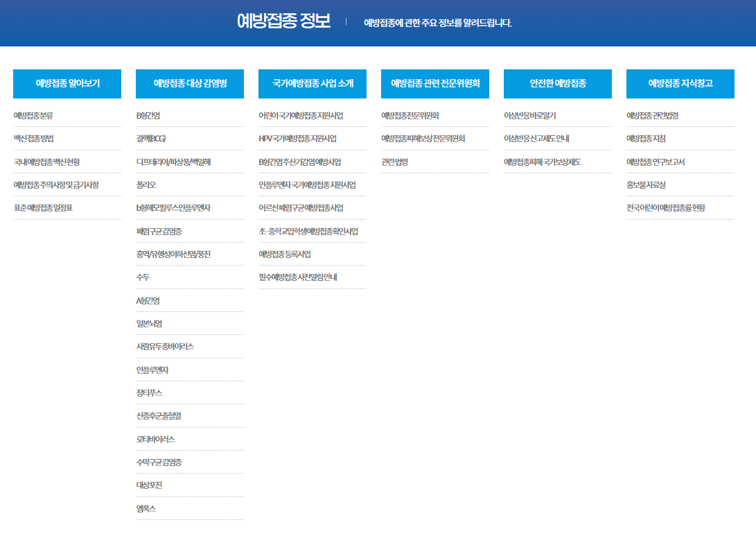Open the 예방접종전문위원회 link
Viewport: 756px width, 536px height.
click(410, 116)
